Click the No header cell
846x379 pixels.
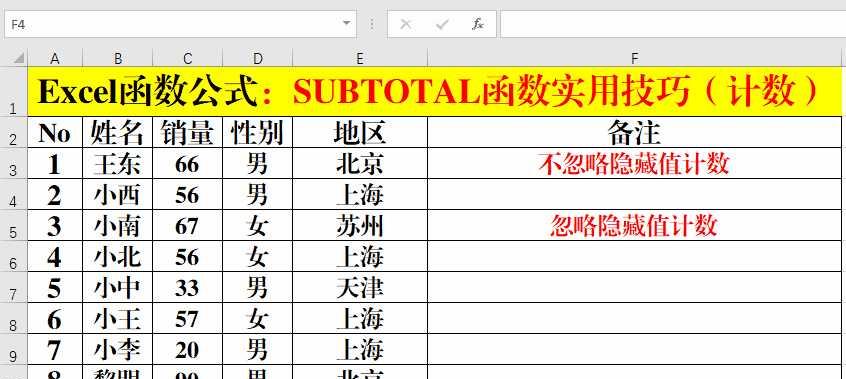tap(54, 132)
